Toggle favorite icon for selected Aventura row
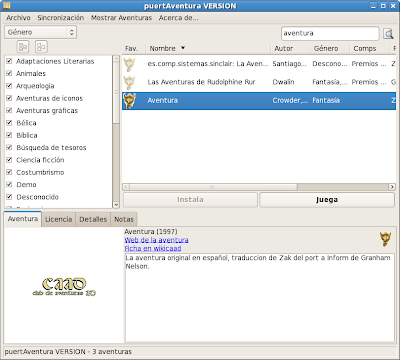This screenshot has width=400, height=360. tap(130, 101)
